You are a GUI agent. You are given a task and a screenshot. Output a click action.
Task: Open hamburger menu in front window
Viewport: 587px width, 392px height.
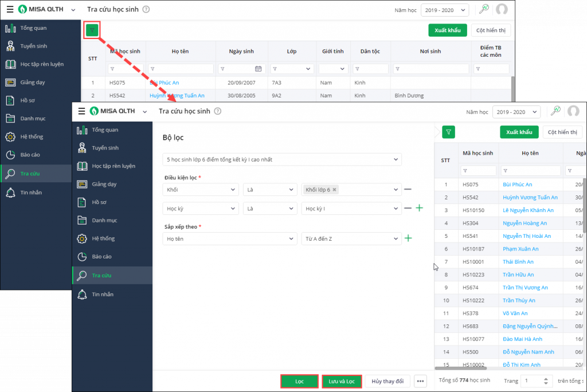click(x=81, y=111)
